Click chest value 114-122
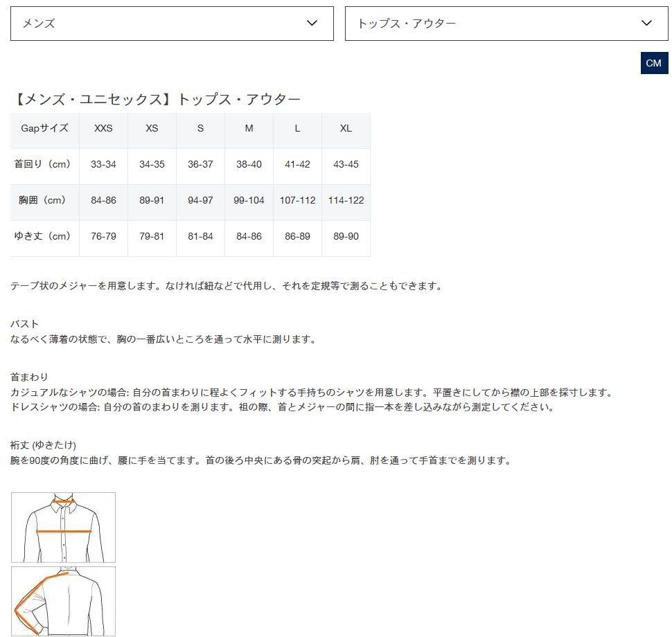This screenshot has height=637, width=672. [346, 200]
